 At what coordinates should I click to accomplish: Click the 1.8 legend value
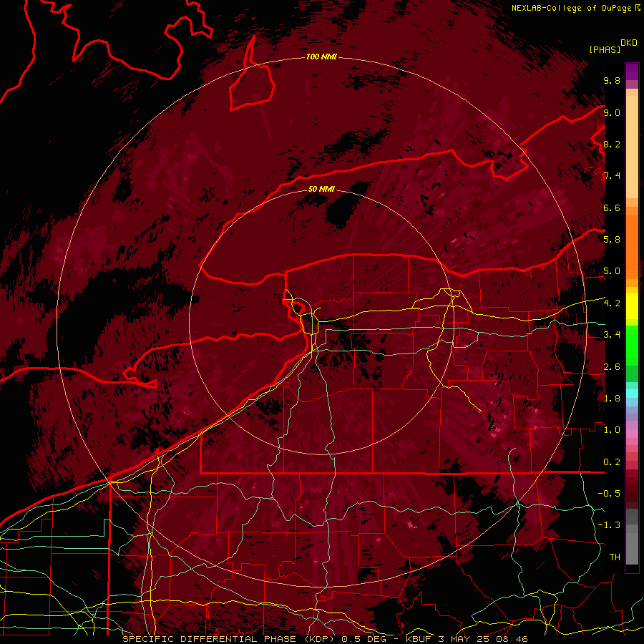pos(612,399)
